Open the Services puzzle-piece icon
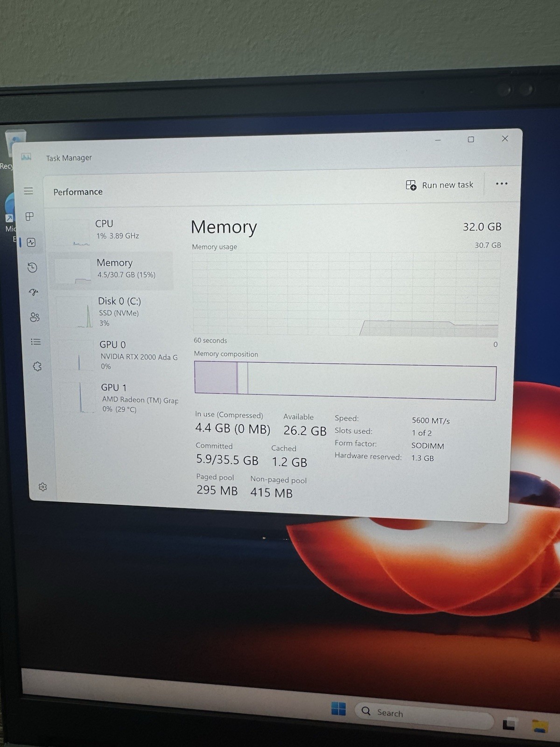 37,366
